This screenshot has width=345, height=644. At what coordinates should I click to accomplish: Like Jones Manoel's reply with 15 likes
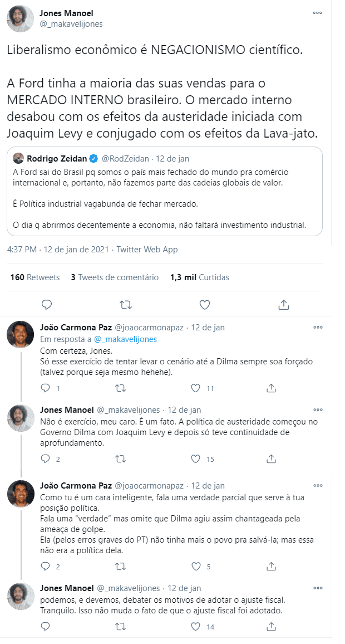coord(195,459)
